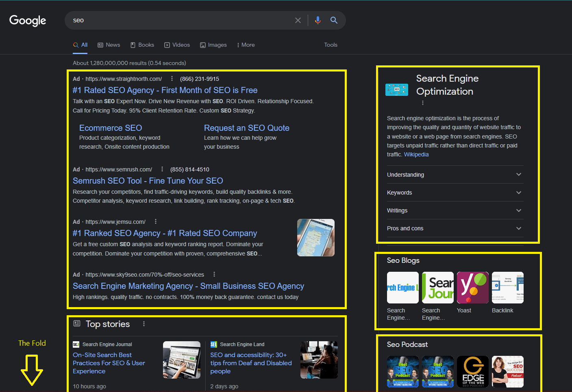Open the More search filters menu

point(246,45)
